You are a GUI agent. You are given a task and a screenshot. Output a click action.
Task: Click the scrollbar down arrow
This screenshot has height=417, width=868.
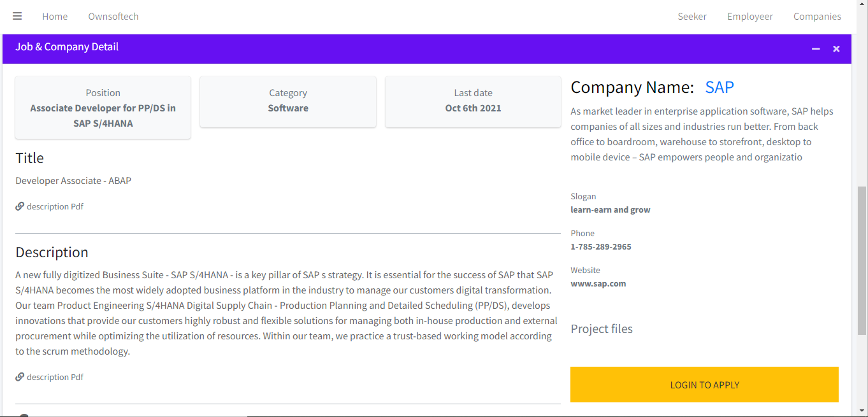tap(862, 411)
